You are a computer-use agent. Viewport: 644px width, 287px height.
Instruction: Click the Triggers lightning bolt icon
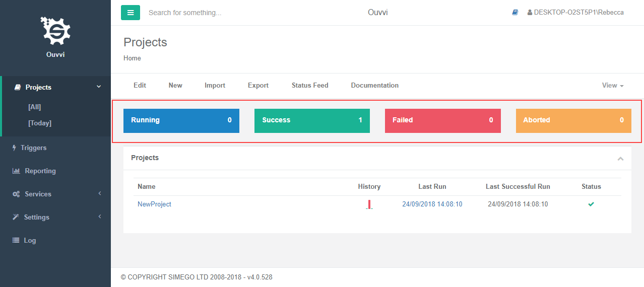pyautogui.click(x=14, y=148)
